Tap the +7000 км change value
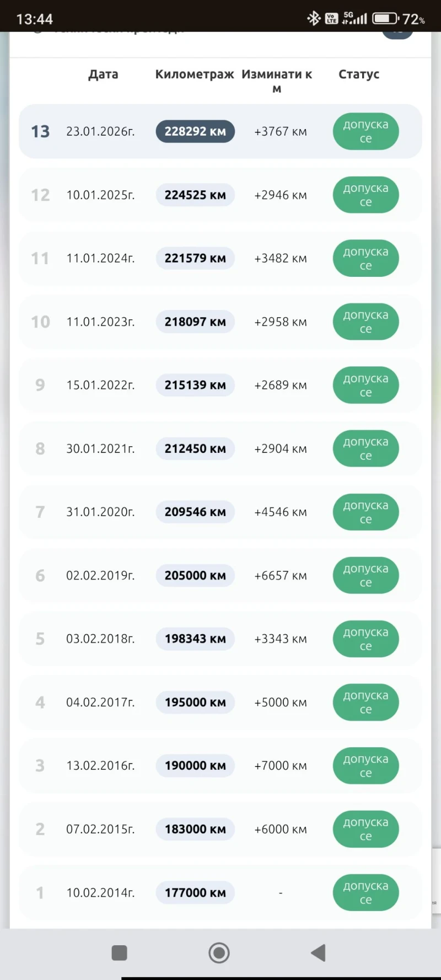This screenshot has height=980, width=441. tap(280, 765)
